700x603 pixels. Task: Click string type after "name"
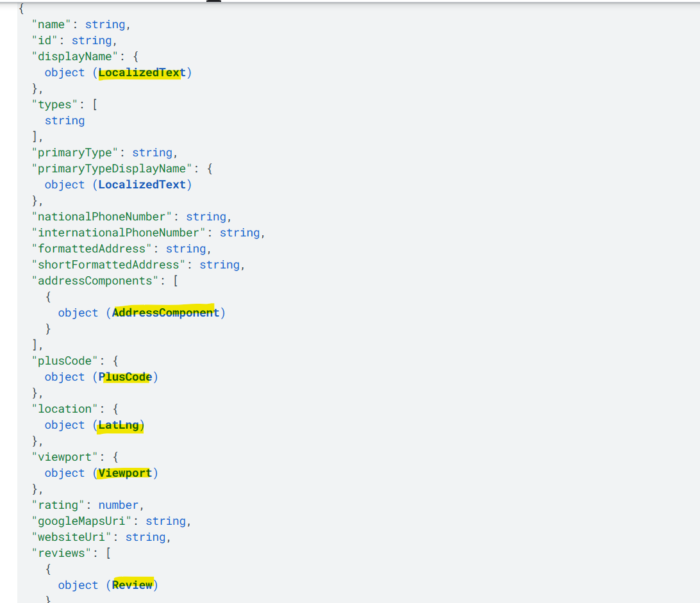click(x=105, y=24)
